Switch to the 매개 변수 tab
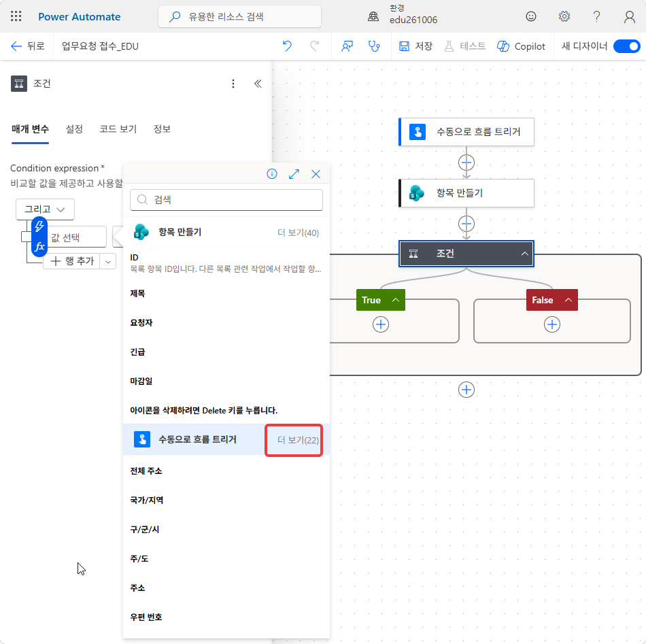Image resolution: width=646 pixels, height=644 pixels. [x=30, y=129]
